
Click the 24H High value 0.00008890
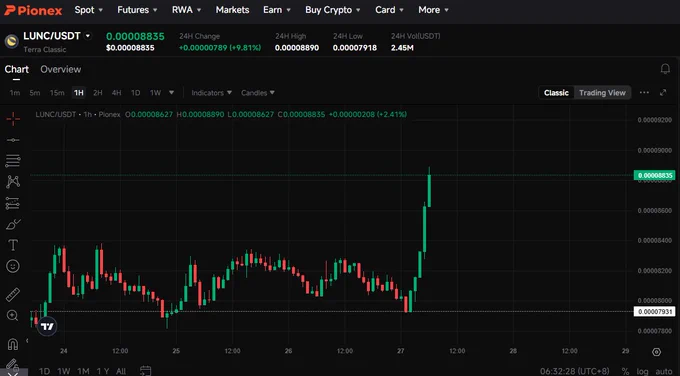click(297, 48)
